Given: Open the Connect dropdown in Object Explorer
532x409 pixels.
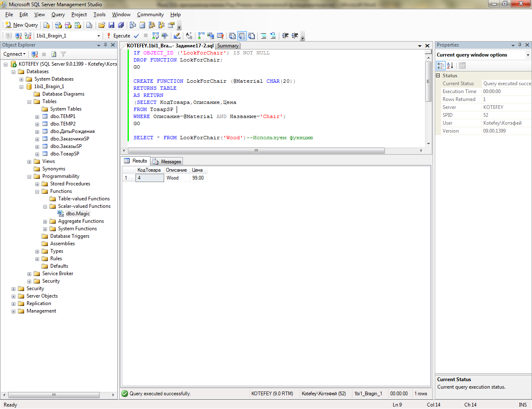Looking at the screenshot, I should [x=15, y=54].
